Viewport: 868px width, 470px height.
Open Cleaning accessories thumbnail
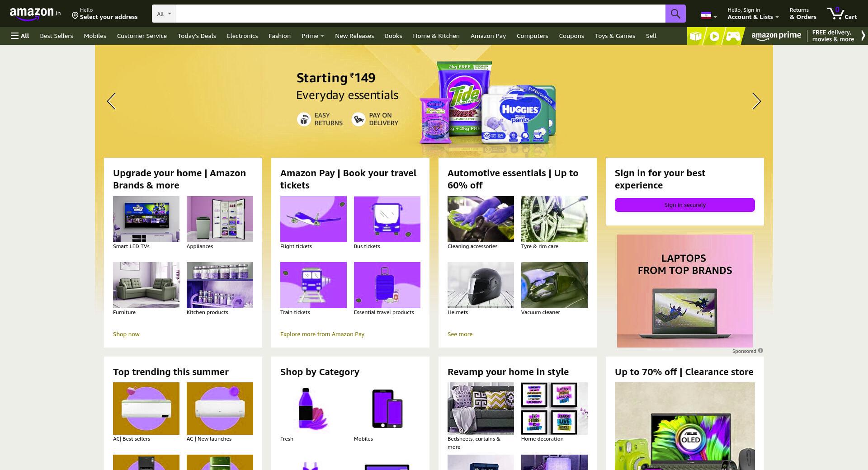481,219
